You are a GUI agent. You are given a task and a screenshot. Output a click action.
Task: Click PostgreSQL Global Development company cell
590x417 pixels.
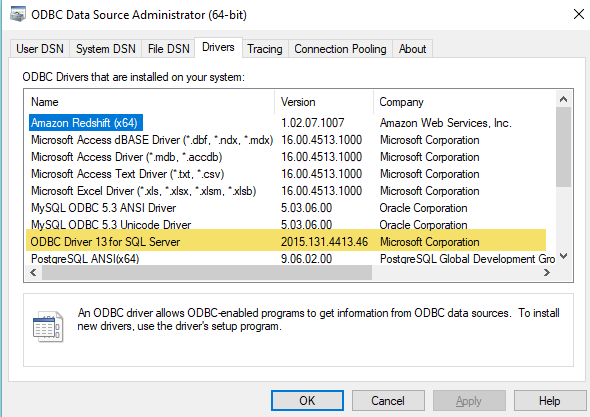(x=467, y=259)
